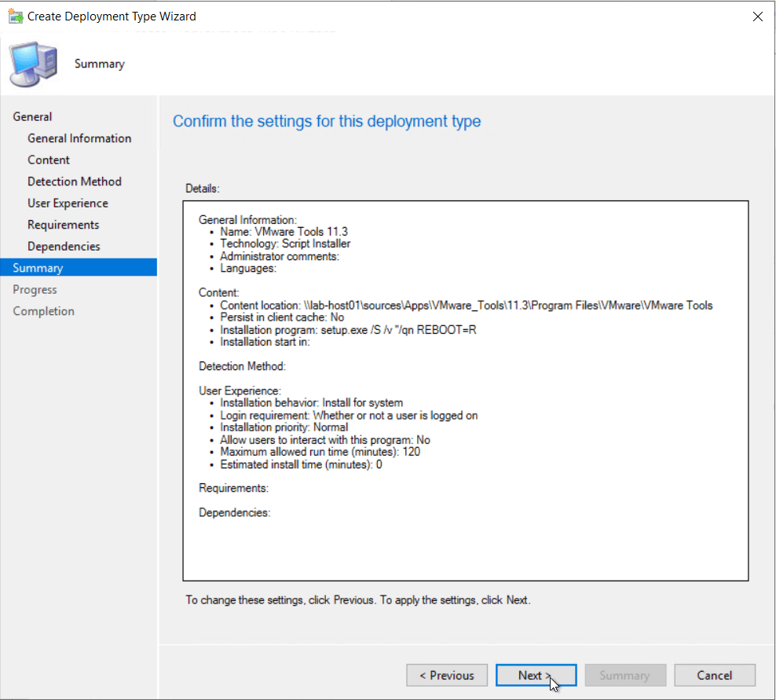The height and width of the screenshot is (700, 776).
Task: Click the Content location line in Details
Action: 466,305
